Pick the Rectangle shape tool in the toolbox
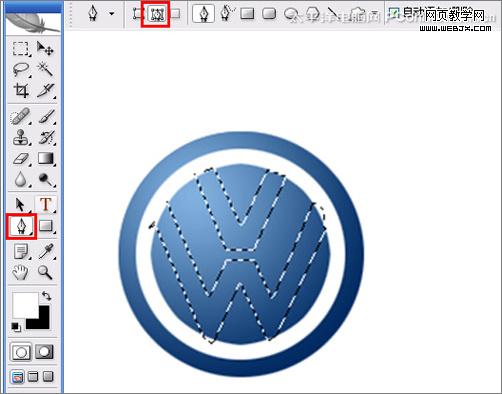 (x=46, y=226)
